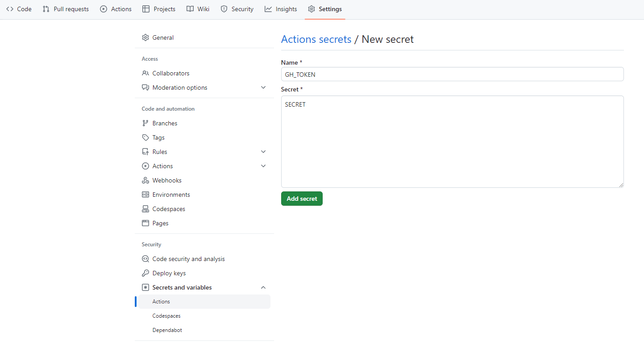Click the Projects table icon

pos(146,9)
